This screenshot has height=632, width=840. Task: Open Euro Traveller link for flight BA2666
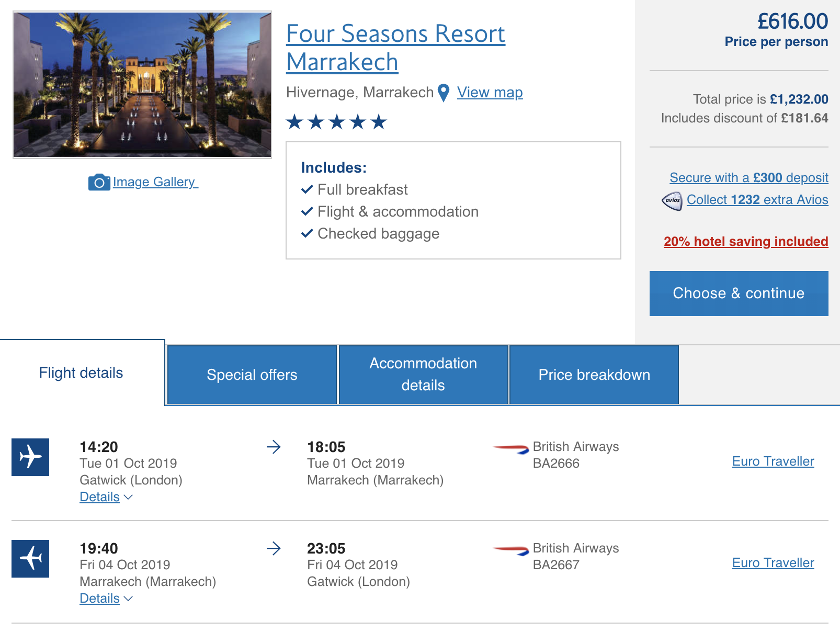coord(773,461)
